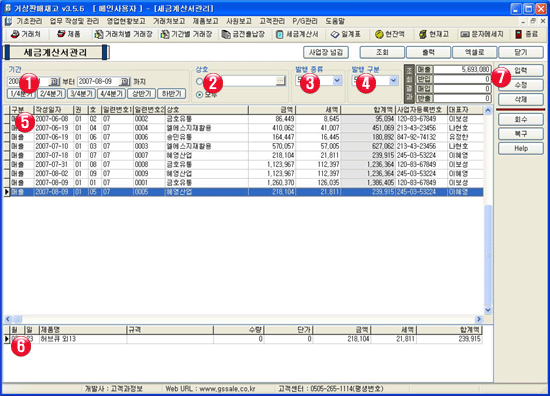Select the 하반기 second-half button
550x396 pixels.
(x=172, y=94)
